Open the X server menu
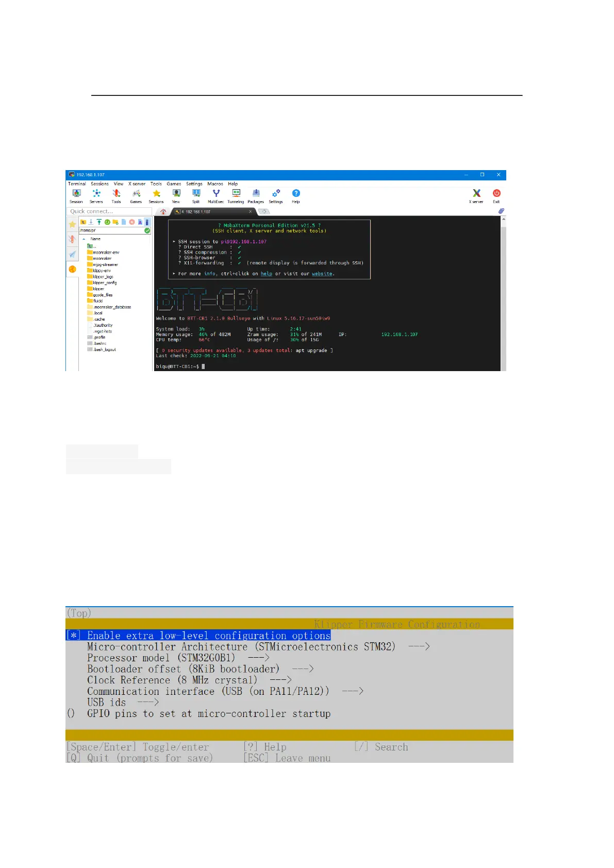614x868 pixels. [x=137, y=183]
